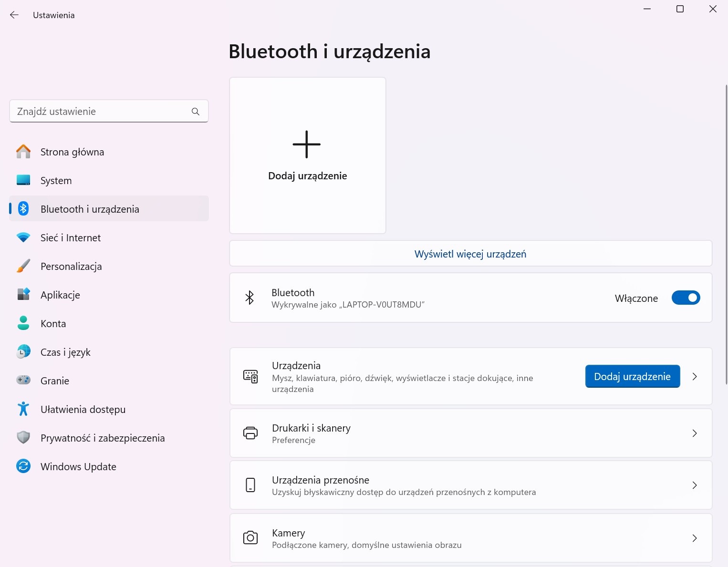Click the phone icon for Urządzenia przenośne
The image size is (728, 567).
[250, 485]
